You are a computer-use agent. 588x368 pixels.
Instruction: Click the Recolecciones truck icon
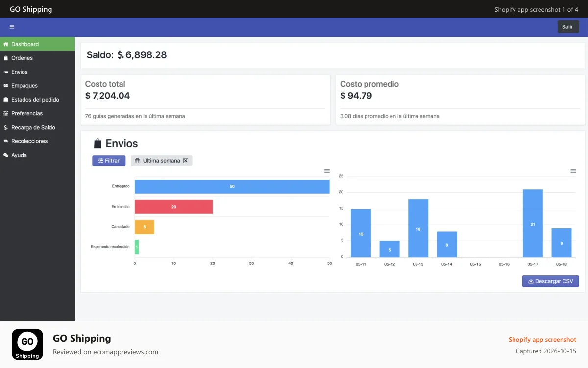[x=6, y=141]
